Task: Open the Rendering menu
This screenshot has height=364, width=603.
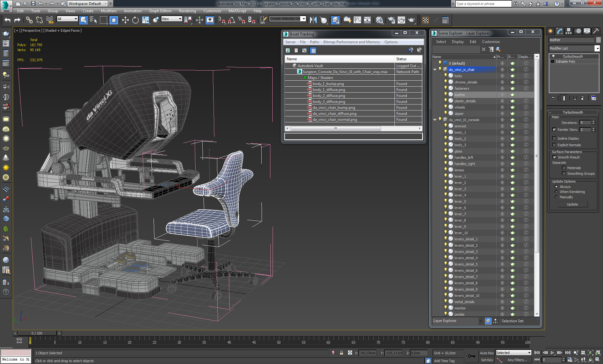Action: point(187,11)
